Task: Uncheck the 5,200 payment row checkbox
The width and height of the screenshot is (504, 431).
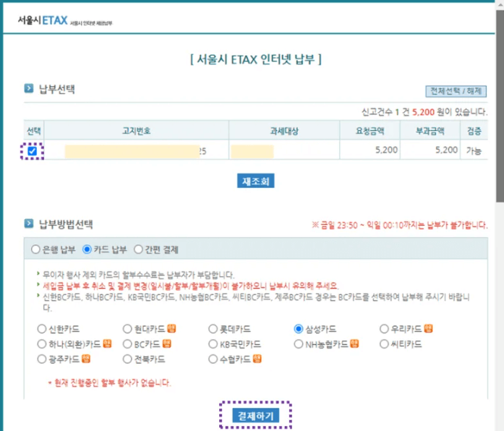Action: click(32, 150)
